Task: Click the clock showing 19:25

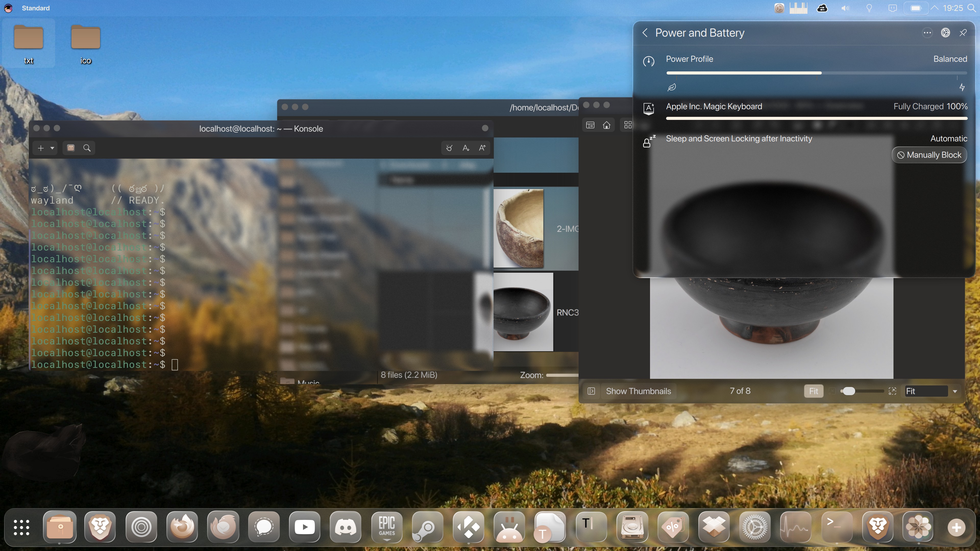Action: [x=953, y=8]
